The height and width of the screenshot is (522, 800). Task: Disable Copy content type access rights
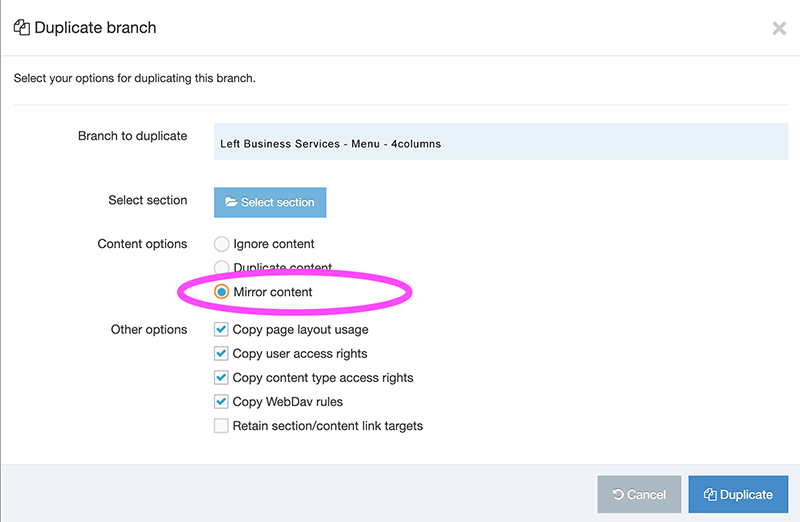pos(221,378)
